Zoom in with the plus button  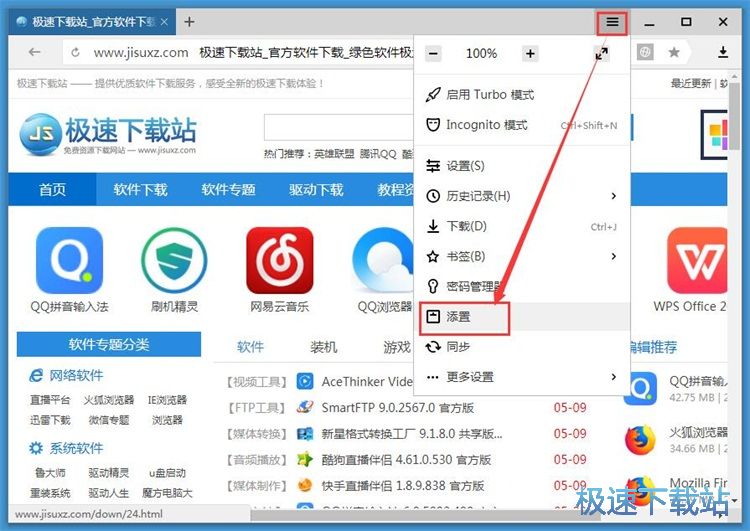[530, 54]
